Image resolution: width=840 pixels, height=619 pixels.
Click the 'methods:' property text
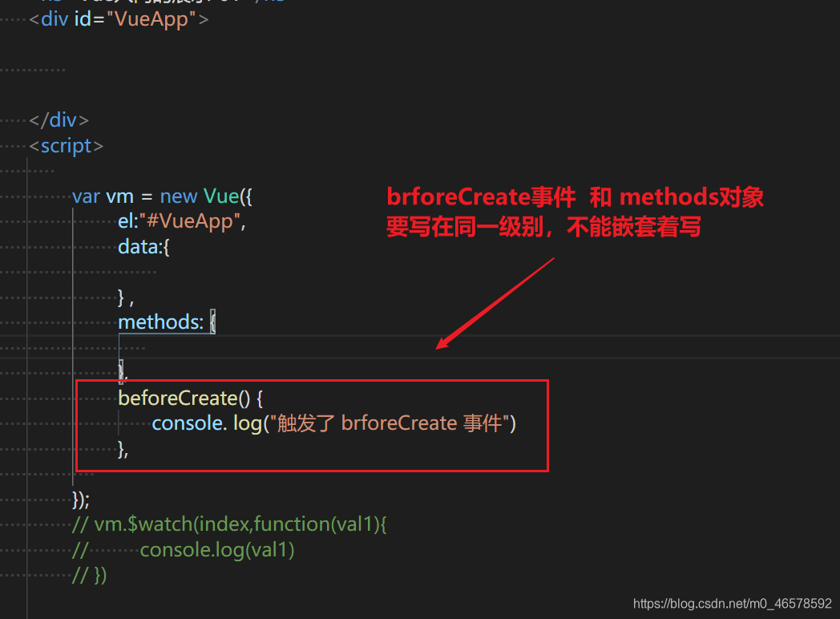(161, 322)
